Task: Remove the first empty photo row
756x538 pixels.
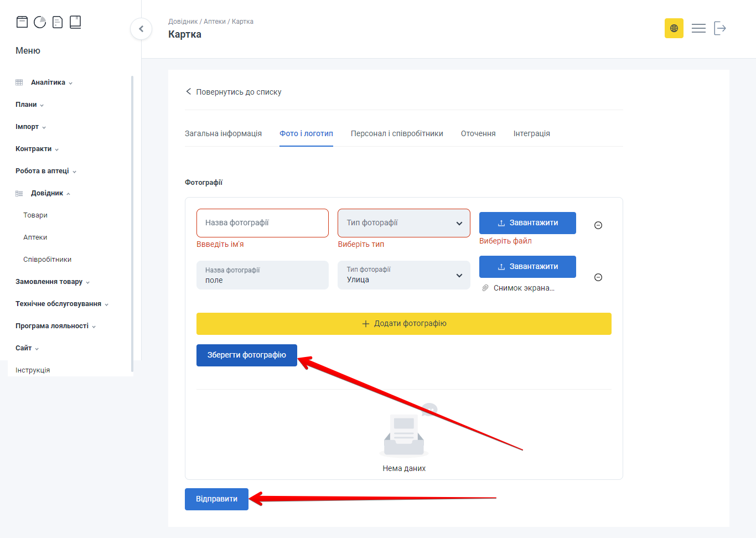Action: pyautogui.click(x=598, y=225)
